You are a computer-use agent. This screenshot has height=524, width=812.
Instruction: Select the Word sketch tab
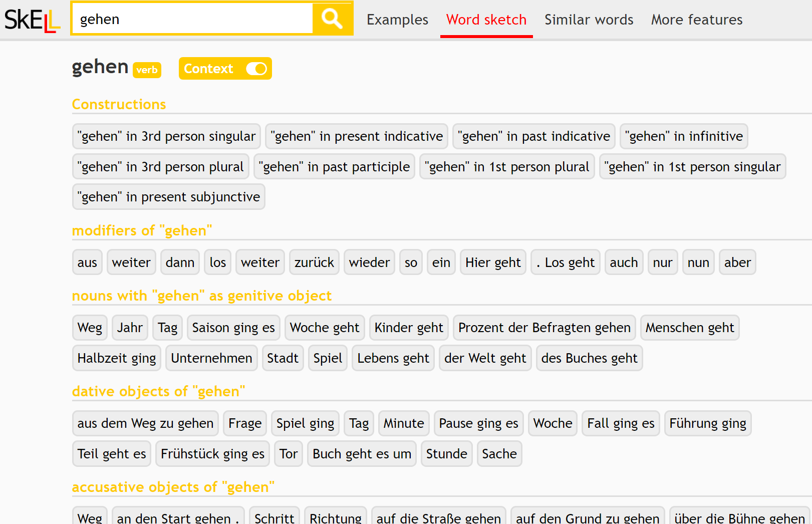(486, 20)
